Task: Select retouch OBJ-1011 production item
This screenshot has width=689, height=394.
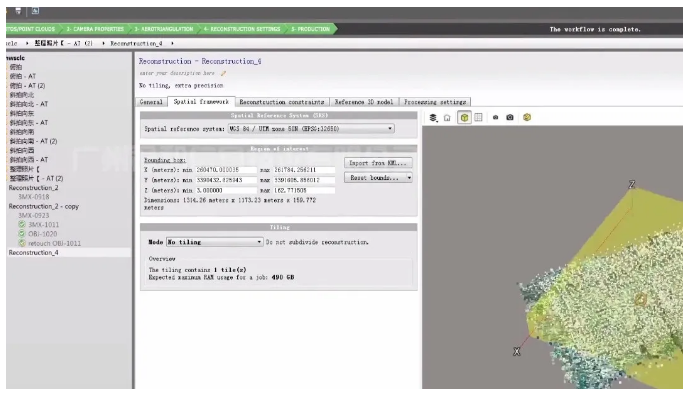Action: 54,243
